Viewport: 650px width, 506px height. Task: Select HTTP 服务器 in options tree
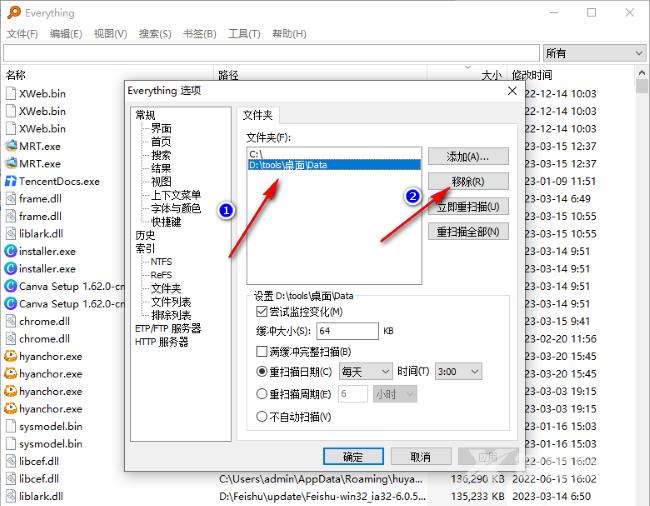(162, 342)
